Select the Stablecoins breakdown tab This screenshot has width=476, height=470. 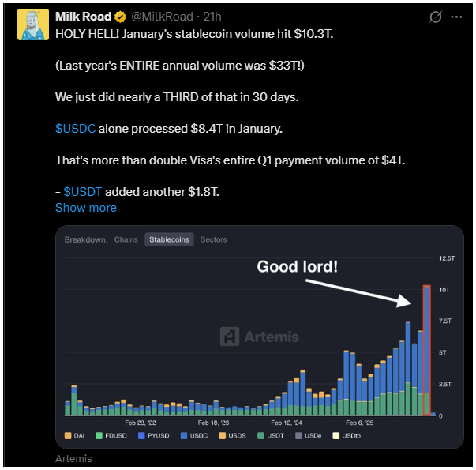(x=171, y=239)
